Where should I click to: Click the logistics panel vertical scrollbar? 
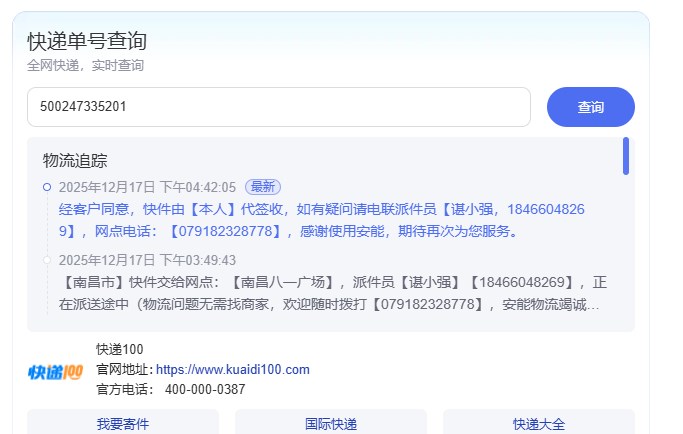point(626,156)
